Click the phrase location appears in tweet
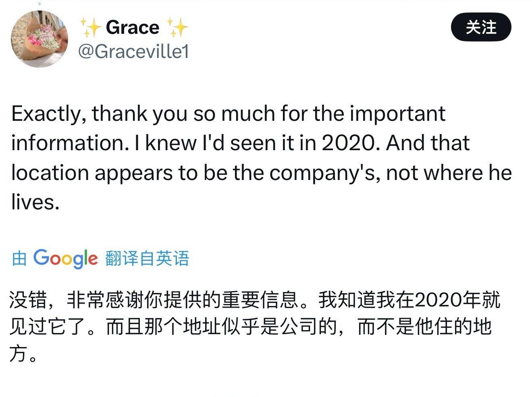Viewport: 532px width, 397px height. (x=101, y=173)
